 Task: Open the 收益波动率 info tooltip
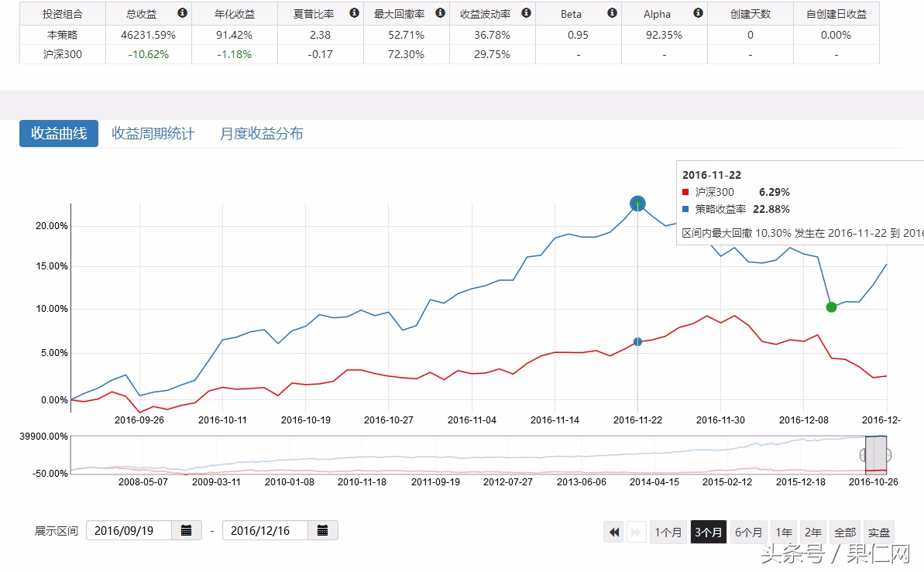(525, 12)
